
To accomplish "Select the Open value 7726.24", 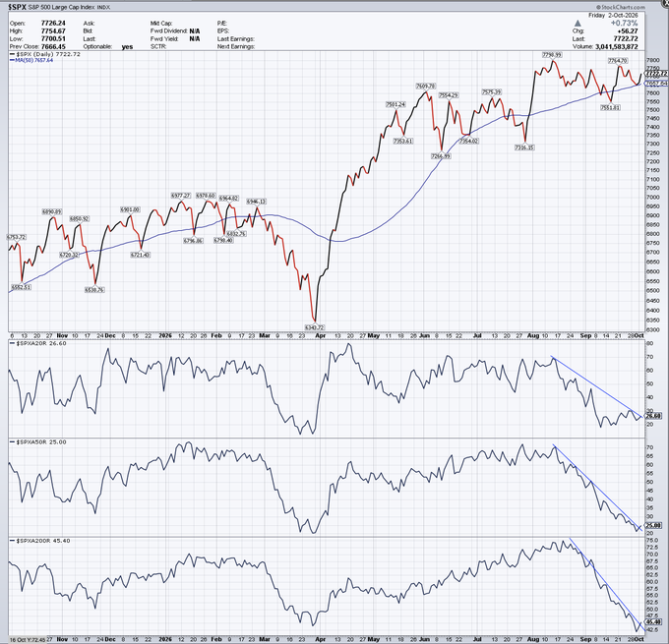I will (53, 23).
